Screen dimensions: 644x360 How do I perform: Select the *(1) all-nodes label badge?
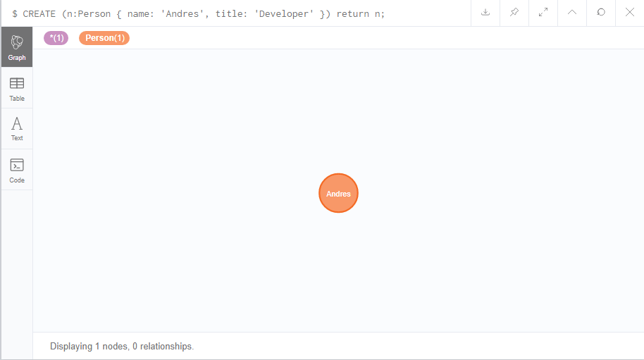[x=56, y=38]
